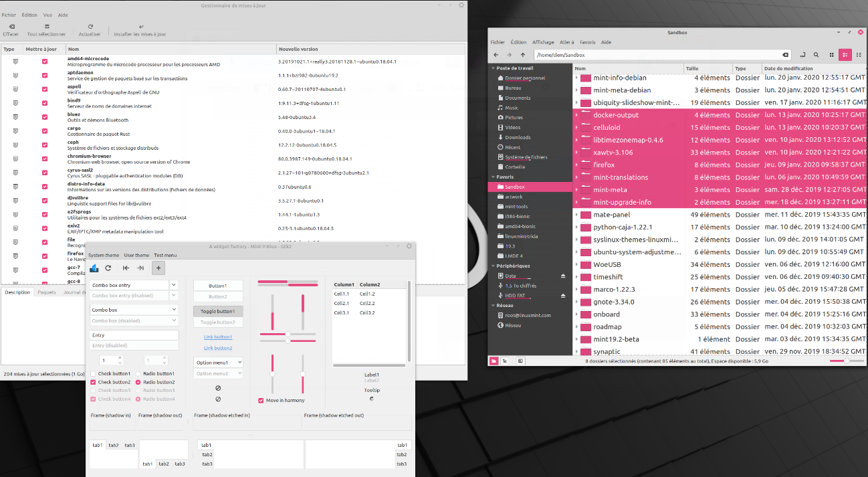Open the Affichage menu in file manager
868x477 pixels.
click(x=543, y=42)
